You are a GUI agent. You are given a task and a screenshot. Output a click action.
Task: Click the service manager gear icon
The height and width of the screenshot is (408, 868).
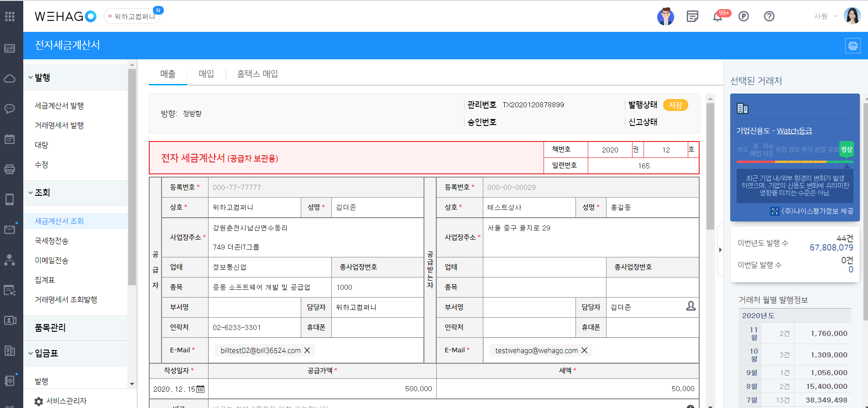coord(39,401)
